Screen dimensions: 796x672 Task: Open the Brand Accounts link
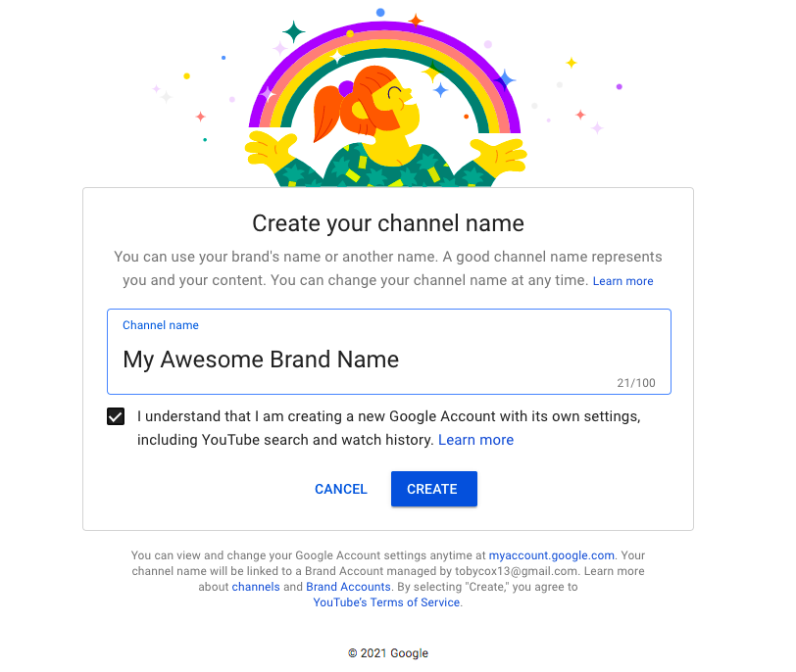(348, 587)
